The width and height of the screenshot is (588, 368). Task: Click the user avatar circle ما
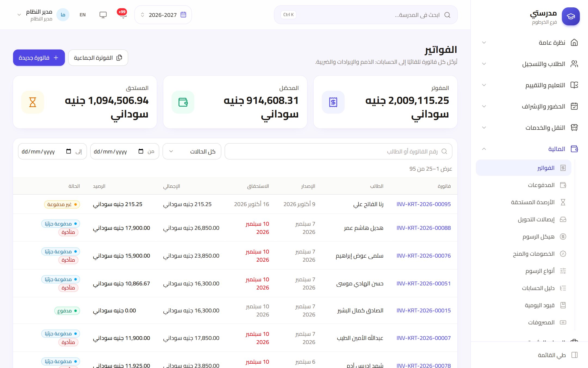(x=63, y=15)
